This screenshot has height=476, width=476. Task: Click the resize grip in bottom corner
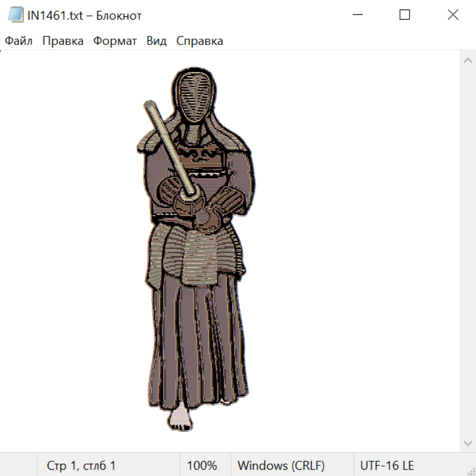(x=471, y=471)
